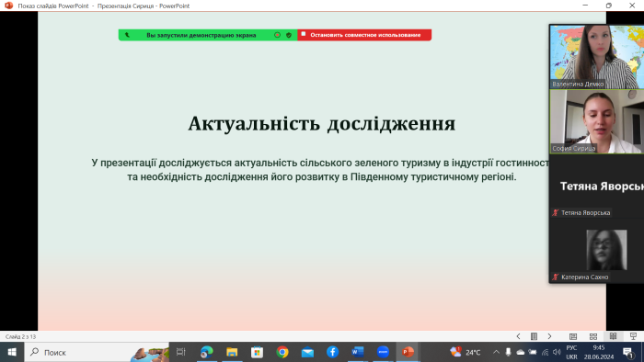This screenshot has width=644, height=362.
Task: Stop screen sharing with the red button
Action: (x=364, y=35)
